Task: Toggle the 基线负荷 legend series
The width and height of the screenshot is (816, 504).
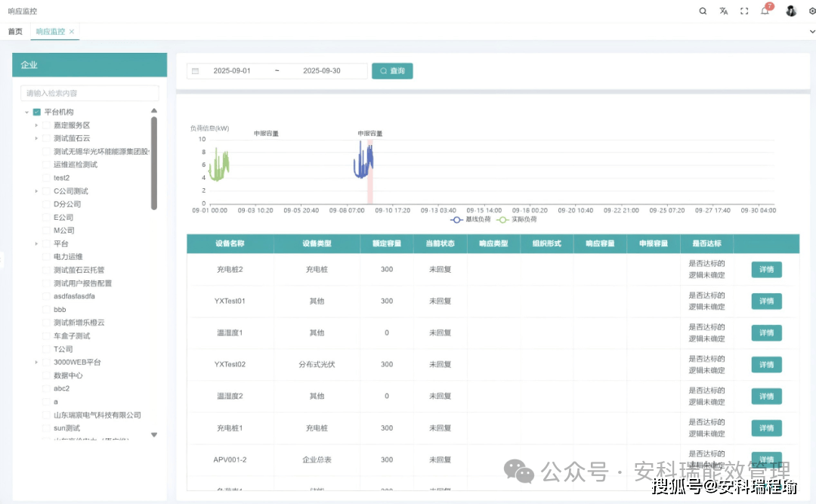Action: (x=470, y=219)
